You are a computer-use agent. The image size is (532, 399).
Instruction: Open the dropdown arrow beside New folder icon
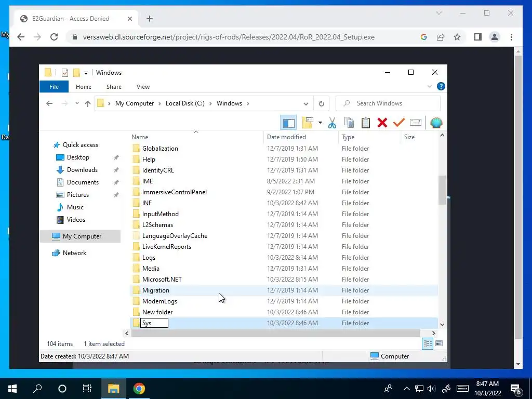(320, 123)
